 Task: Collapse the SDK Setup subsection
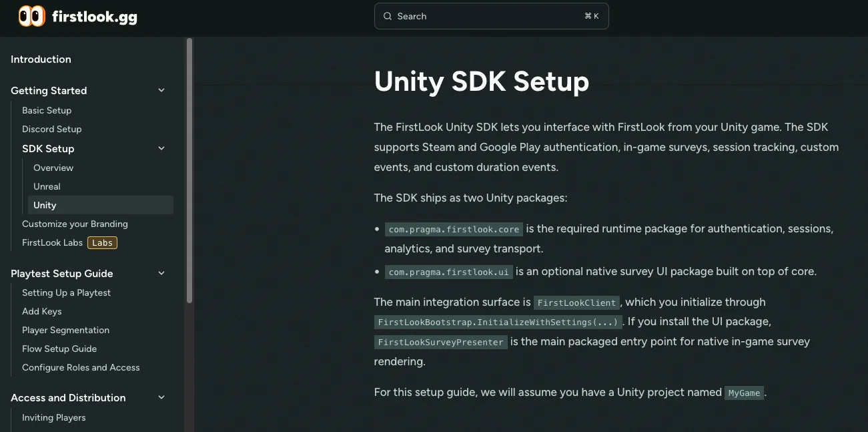[161, 148]
